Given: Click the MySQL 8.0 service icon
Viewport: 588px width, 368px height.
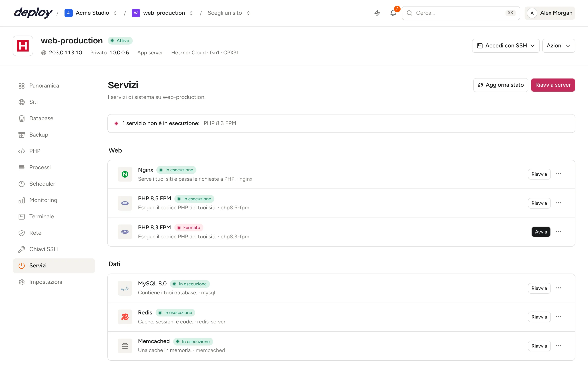Looking at the screenshot, I should click(x=125, y=288).
